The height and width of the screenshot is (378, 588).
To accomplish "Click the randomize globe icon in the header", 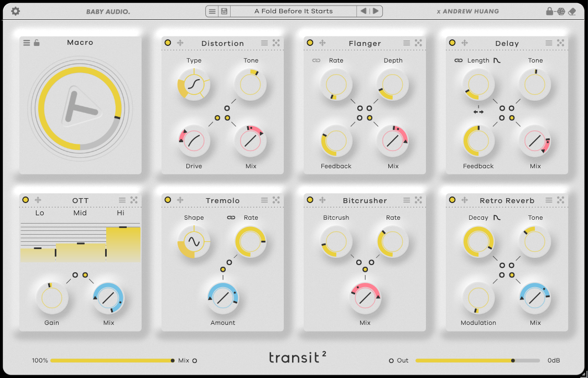I will 561,11.
